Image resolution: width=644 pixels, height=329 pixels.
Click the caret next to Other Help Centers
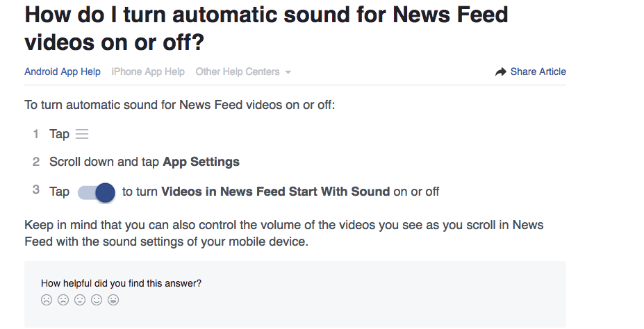288,72
